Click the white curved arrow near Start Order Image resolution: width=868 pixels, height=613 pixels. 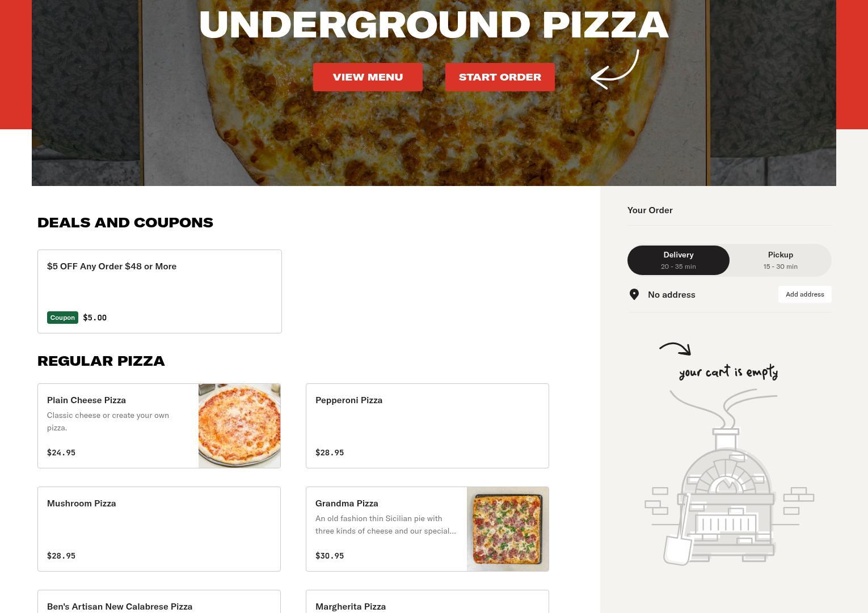[x=615, y=69]
